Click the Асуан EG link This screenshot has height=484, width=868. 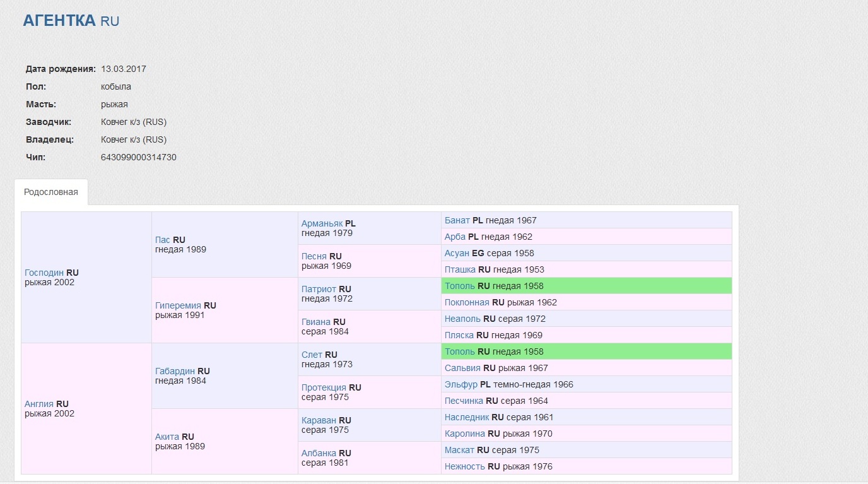tap(457, 253)
